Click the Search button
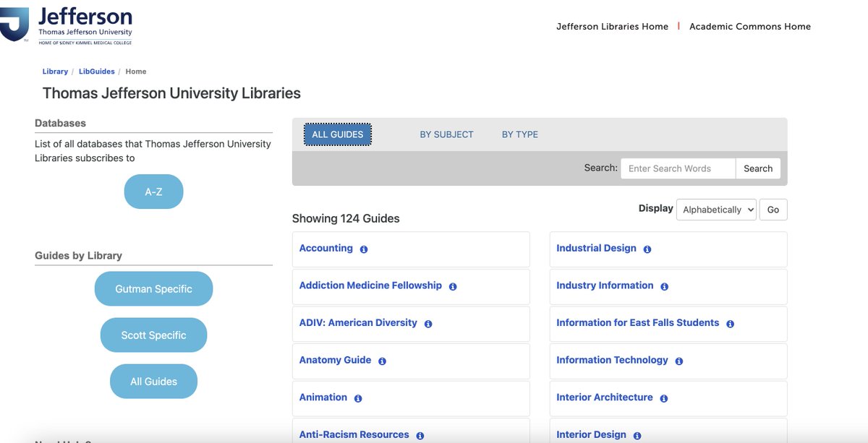The image size is (868, 443). coord(758,168)
